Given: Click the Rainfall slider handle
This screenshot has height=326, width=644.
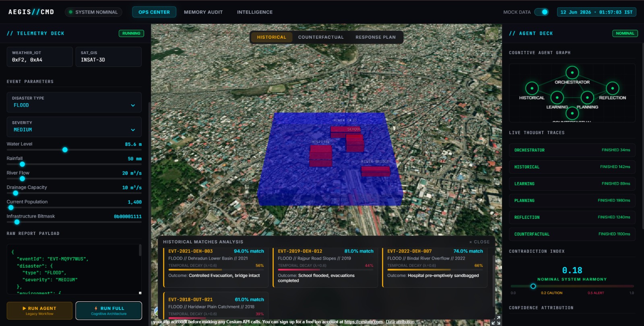Looking at the screenshot, I should (x=22, y=164).
